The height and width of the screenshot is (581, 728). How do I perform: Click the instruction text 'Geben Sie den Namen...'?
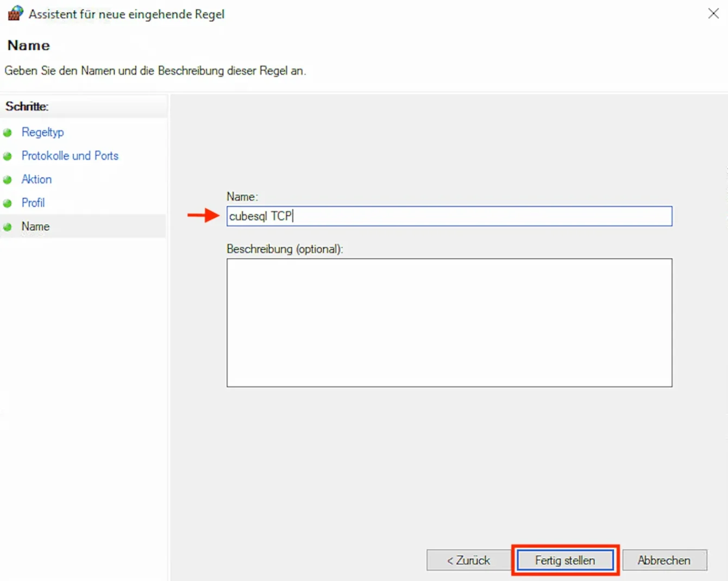pos(155,71)
